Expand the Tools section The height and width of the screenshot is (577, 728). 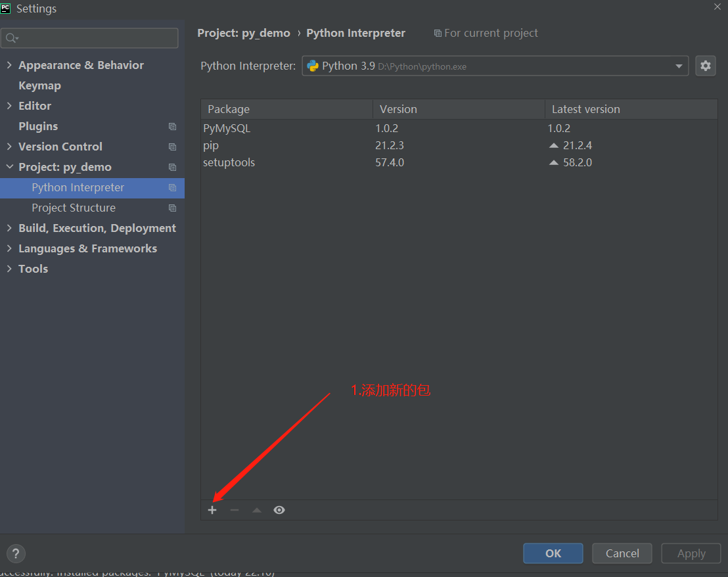9,269
